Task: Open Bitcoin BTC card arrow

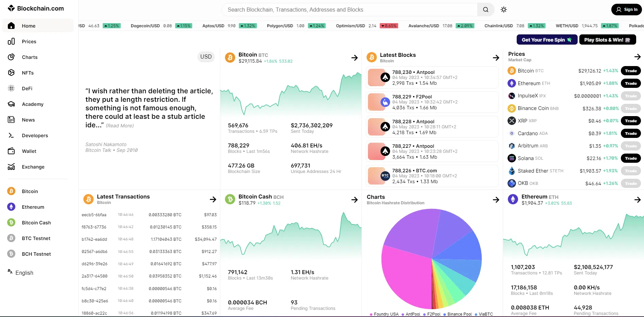Action: (354, 58)
